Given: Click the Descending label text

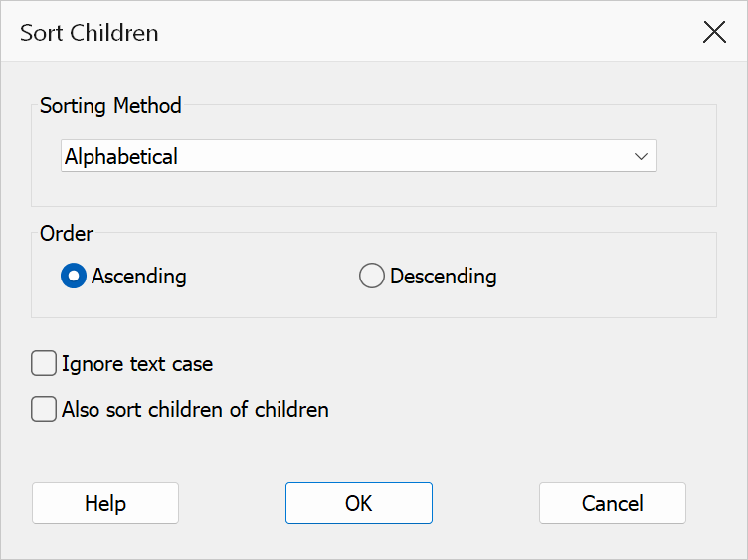Looking at the screenshot, I should (x=444, y=277).
